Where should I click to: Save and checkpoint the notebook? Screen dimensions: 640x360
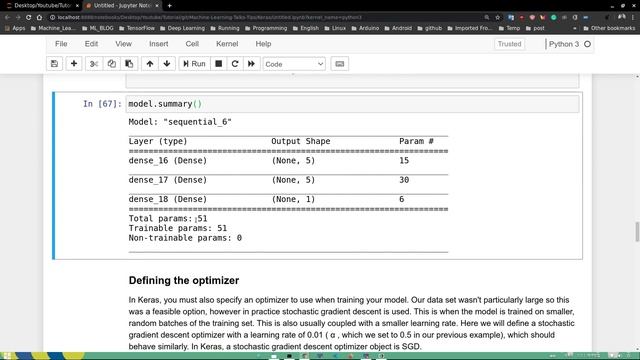[54, 64]
